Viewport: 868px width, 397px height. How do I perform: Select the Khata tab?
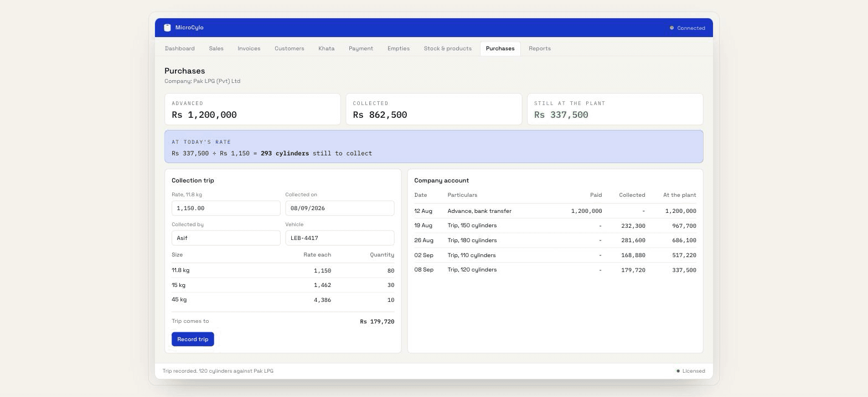coord(327,49)
